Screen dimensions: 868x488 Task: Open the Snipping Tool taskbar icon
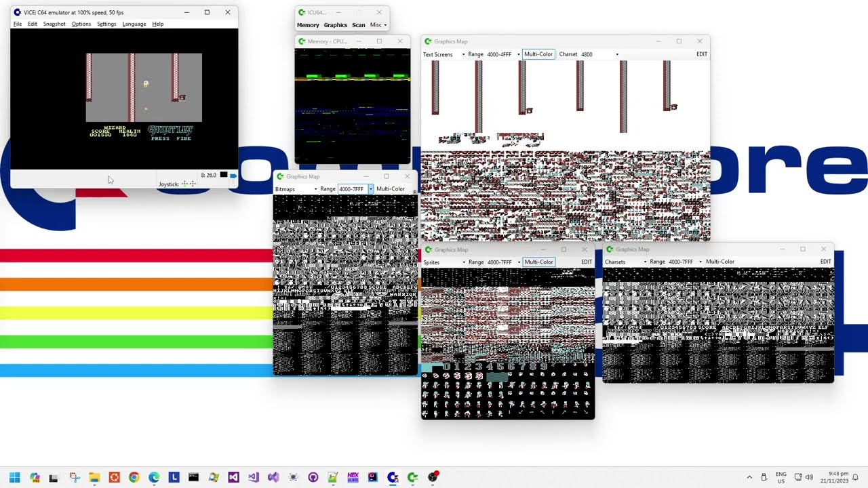(x=75, y=477)
